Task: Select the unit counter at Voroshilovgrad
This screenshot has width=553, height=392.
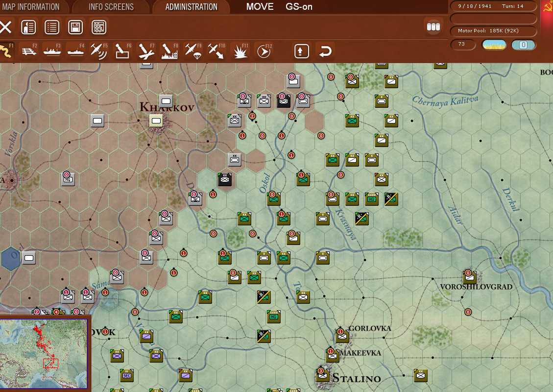Action: pos(469,277)
